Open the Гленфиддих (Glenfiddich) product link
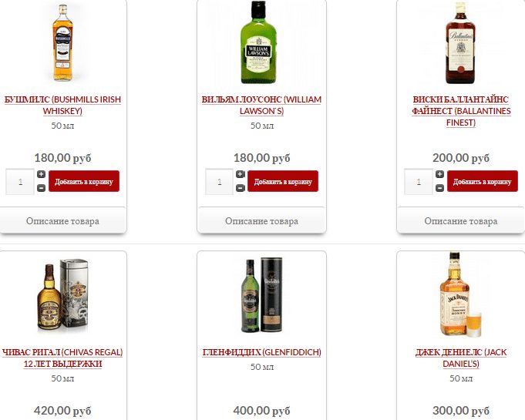 click(262, 352)
